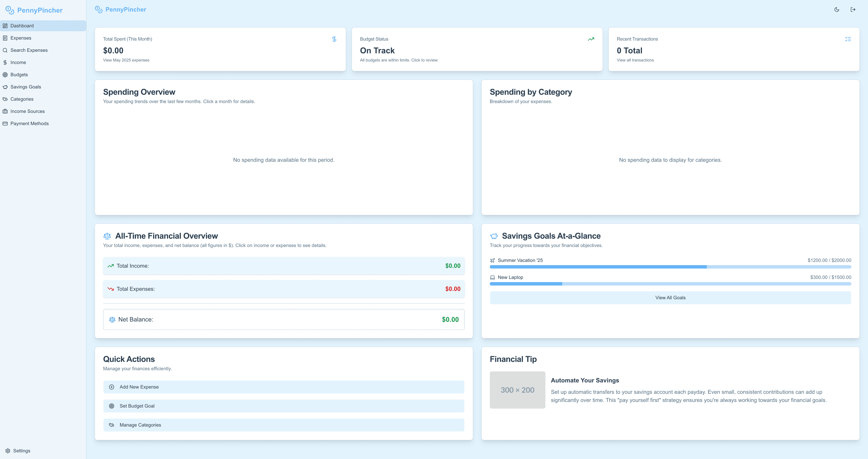The image size is (868, 459).
Task: Open the View May 2025 expenses link
Action: [x=126, y=60]
